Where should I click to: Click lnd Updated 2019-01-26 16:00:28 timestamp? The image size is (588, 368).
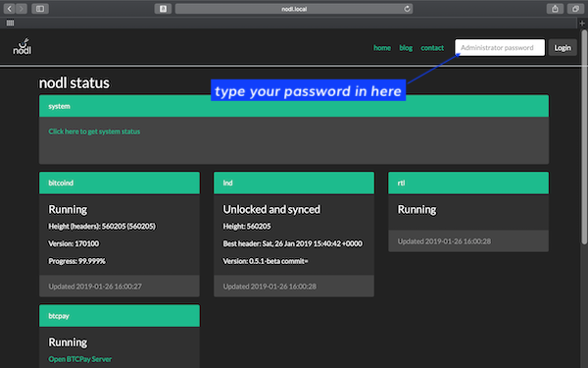click(x=269, y=287)
